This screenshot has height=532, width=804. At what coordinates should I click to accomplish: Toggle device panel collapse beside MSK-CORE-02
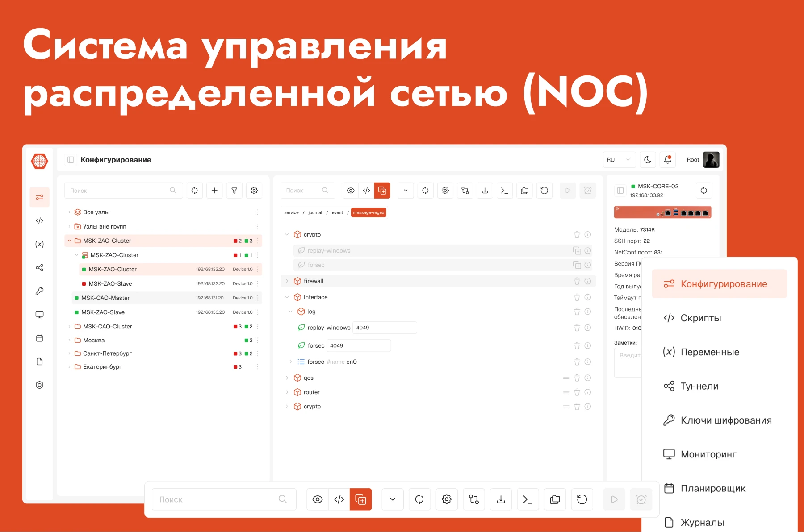pos(620,191)
